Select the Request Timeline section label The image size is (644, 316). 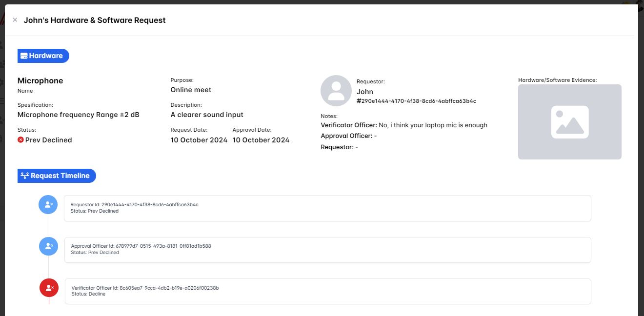[60, 176]
